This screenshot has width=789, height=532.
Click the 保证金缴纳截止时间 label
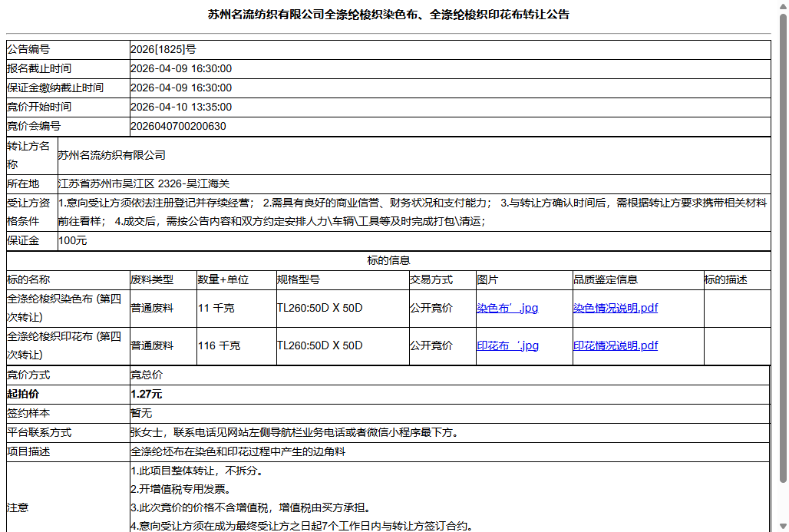pos(55,88)
